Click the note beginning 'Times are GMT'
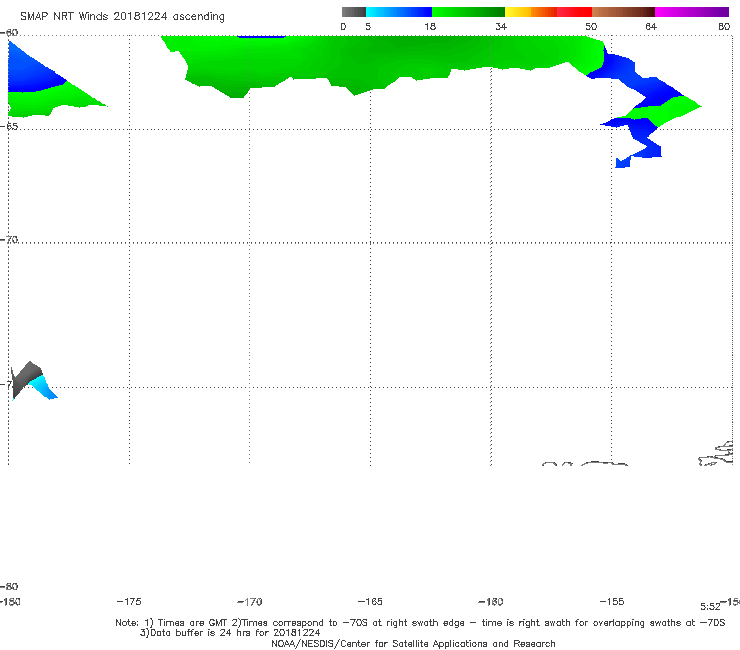 tap(420, 623)
